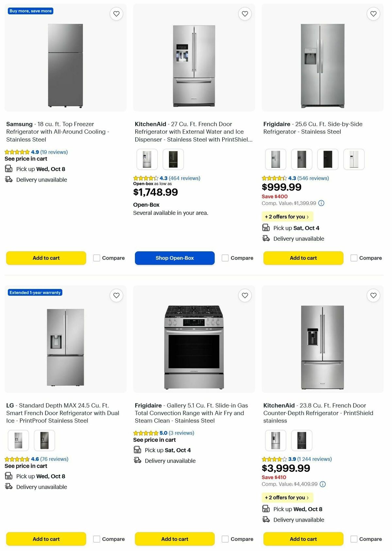Check Compare for the KitchenAid counter-depth refrigerator
Screen dimensions: 392x551
pyautogui.click(x=354, y=539)
